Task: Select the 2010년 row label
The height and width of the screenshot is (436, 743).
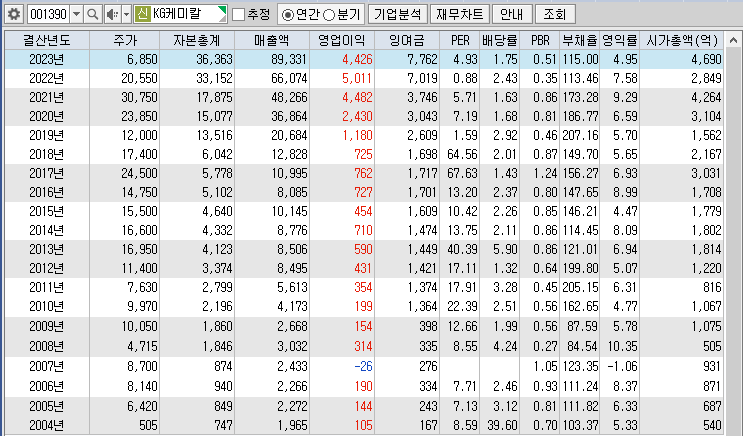Action: (x=46, y=306)
